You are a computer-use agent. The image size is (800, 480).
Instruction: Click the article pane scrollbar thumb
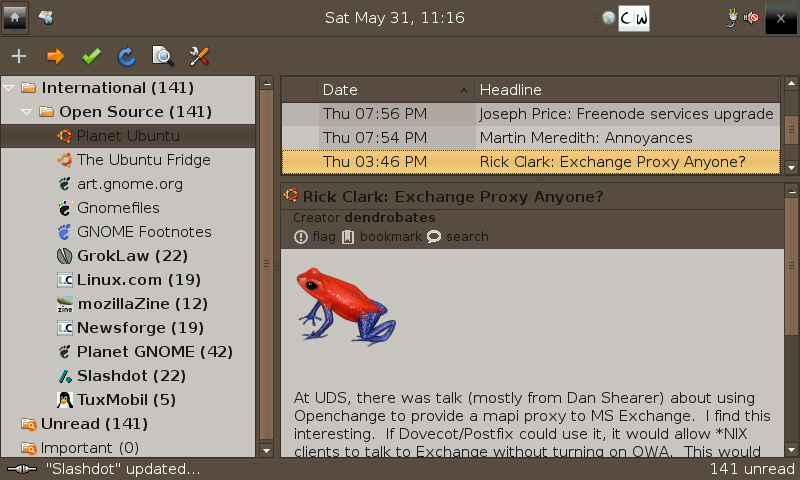point(791,266)
